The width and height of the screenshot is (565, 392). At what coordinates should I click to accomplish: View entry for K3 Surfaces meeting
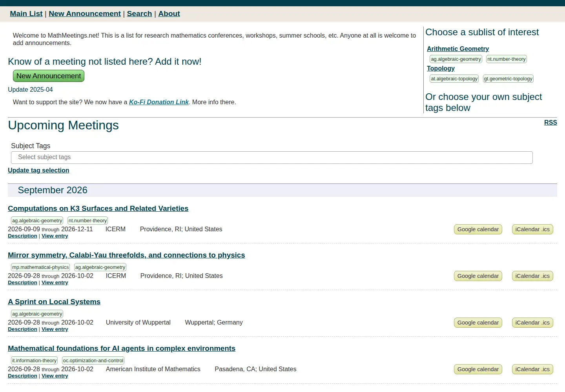pos(55,236)
